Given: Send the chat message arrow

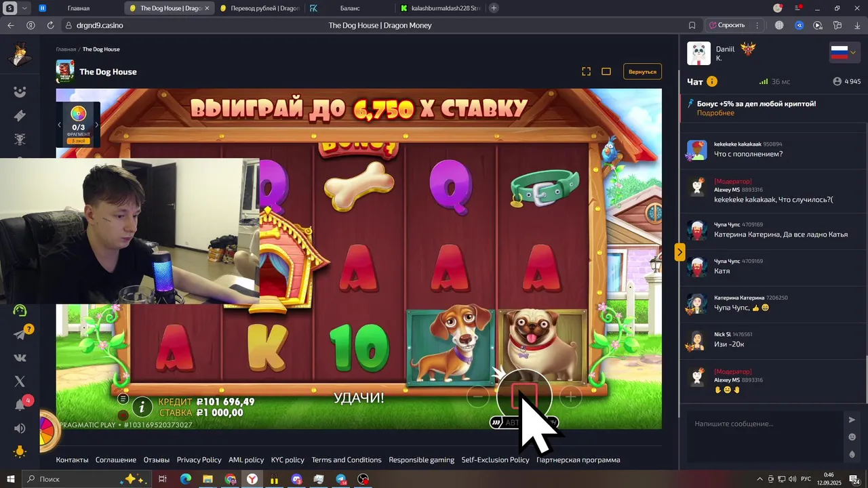Looking at the screenshot, I should (x=852, y=420).
